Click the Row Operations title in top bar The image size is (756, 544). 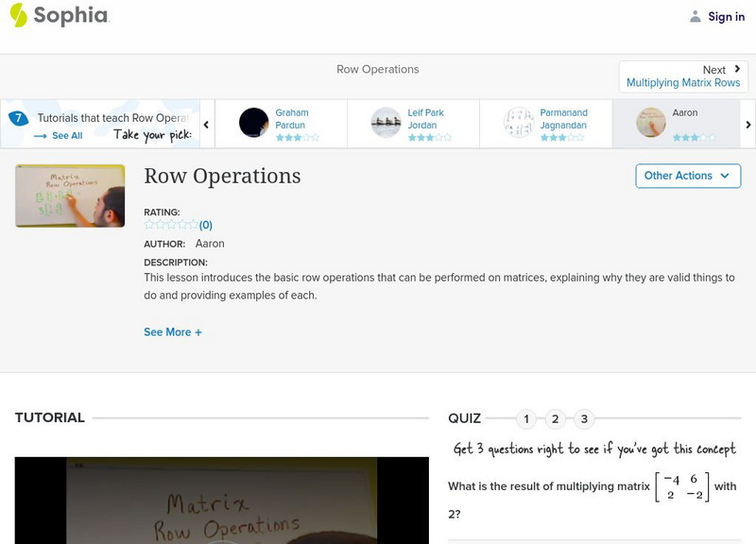pyautogui.click(x=377, y=69)
